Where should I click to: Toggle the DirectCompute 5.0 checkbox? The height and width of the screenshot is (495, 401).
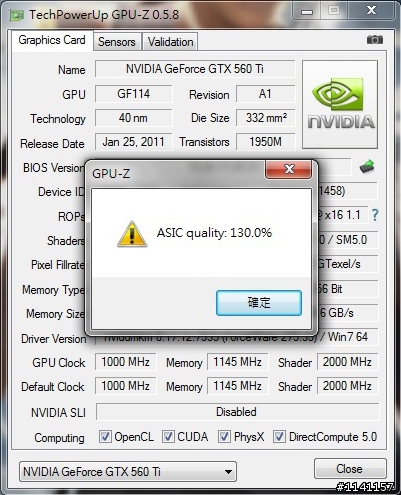[x=279, y=436]
